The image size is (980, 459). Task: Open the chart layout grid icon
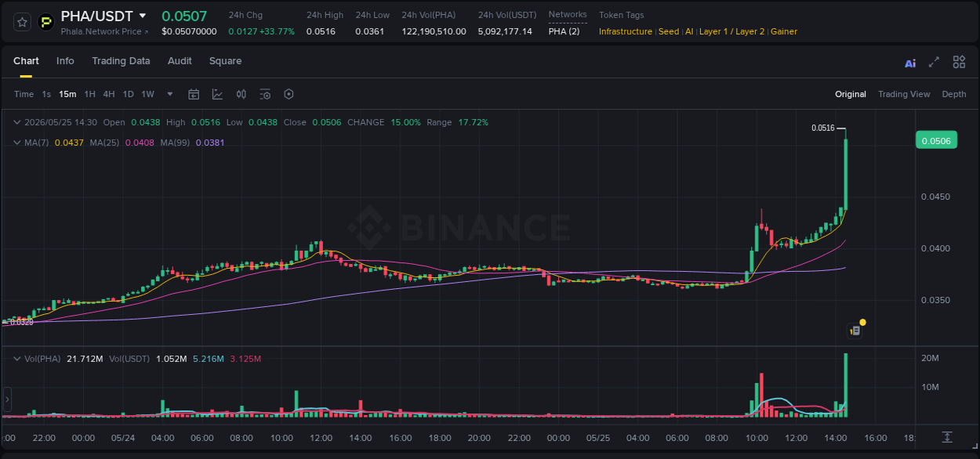(x=959, y=62)
